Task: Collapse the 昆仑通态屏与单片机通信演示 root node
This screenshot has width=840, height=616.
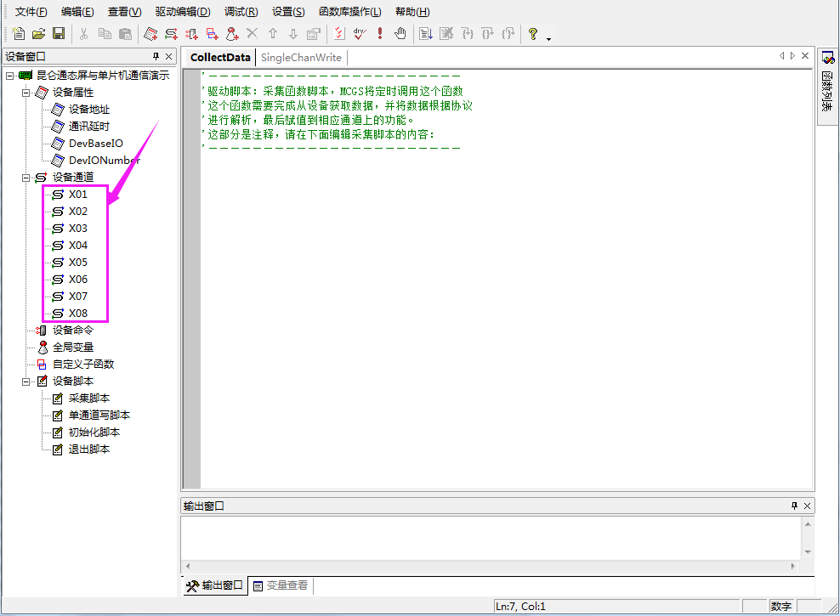Action: (9, 76)
